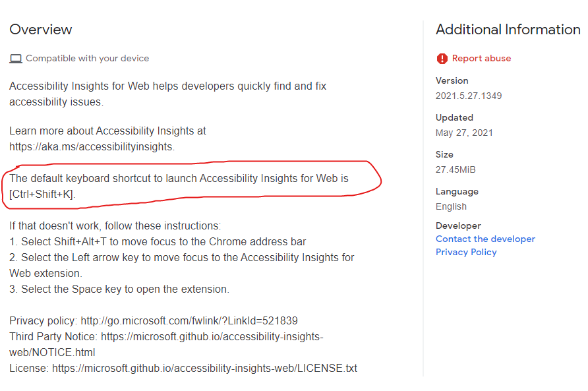Open the Report abuse link
This screenshot has height=391, width=588.
click(x=481, y=58)
